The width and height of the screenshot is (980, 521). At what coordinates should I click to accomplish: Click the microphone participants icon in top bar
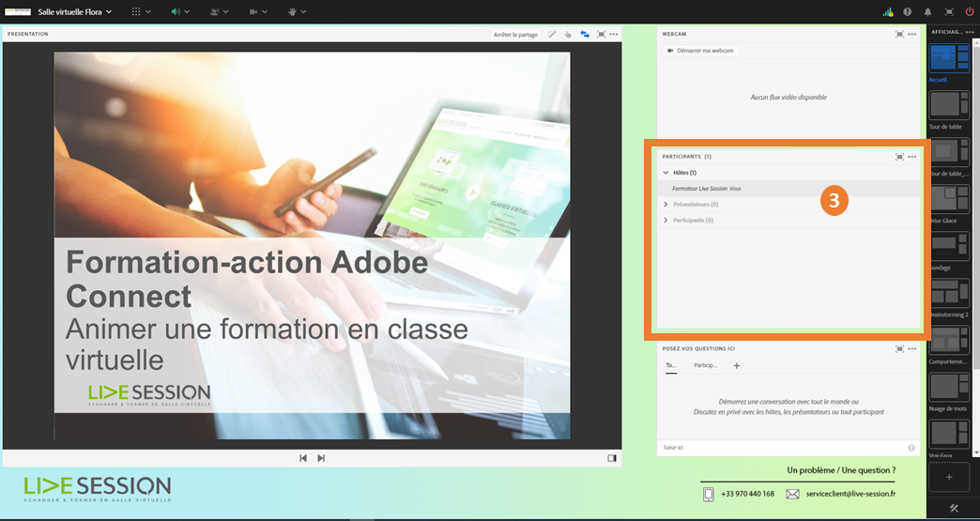pyautogui.click(x=215, y=11)
